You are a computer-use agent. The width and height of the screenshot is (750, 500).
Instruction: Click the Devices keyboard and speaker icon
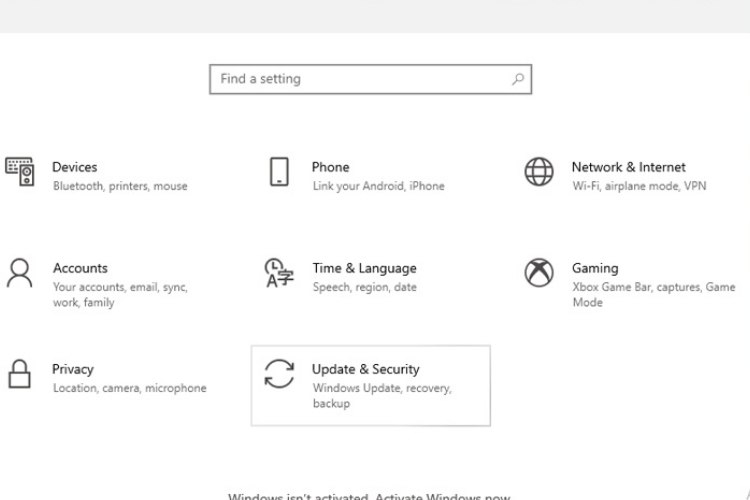coord(19,172)
